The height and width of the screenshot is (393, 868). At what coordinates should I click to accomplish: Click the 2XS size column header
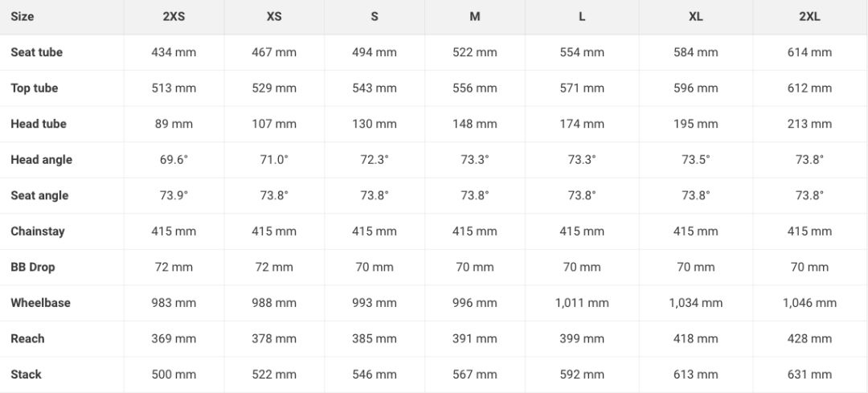[x=174, y=16]
